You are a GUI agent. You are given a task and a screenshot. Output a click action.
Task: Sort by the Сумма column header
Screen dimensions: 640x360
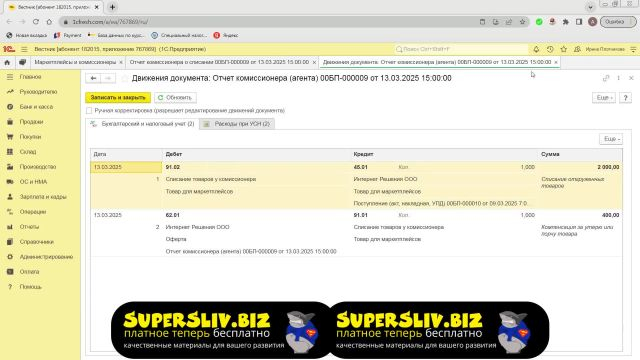[x=580, y=154]
